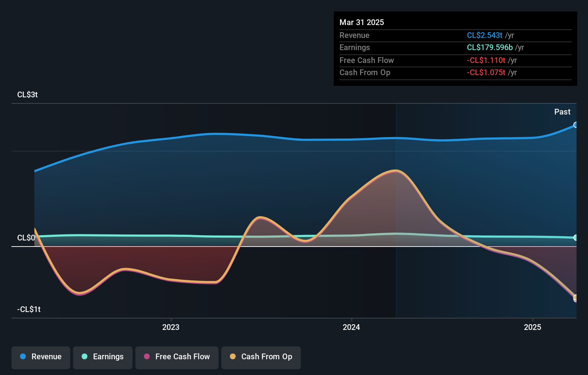Click the -CL$1.110t free cash flow value

pos(486,60)
